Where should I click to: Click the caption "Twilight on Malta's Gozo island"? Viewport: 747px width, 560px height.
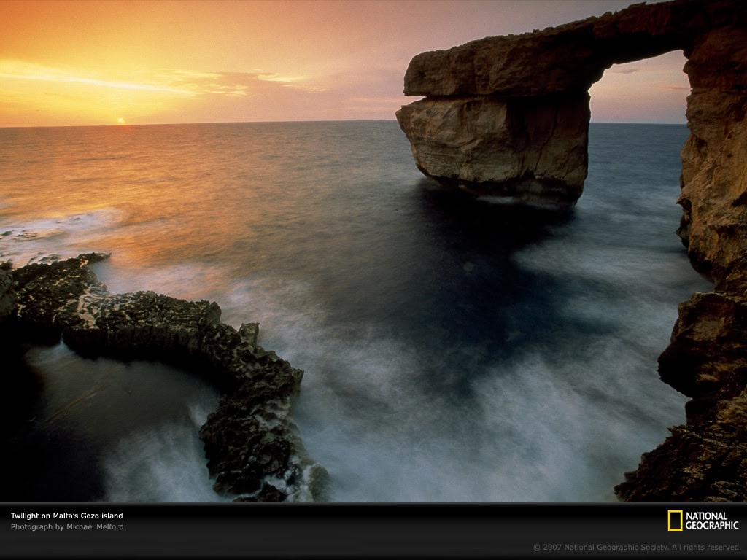click(66, 516)
